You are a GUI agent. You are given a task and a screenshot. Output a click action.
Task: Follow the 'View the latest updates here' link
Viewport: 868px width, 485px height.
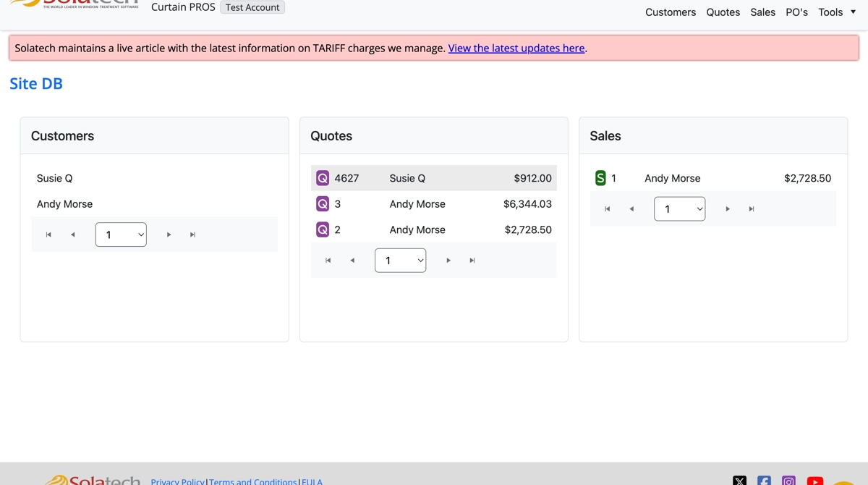click(516, 48)
